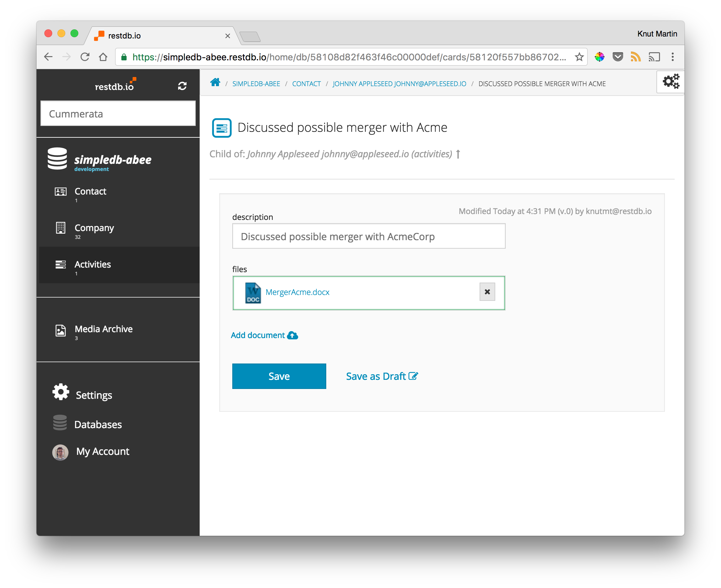Select Activities in the sidebar
Screen dimensions: 721x588
(x=119, y=265)
